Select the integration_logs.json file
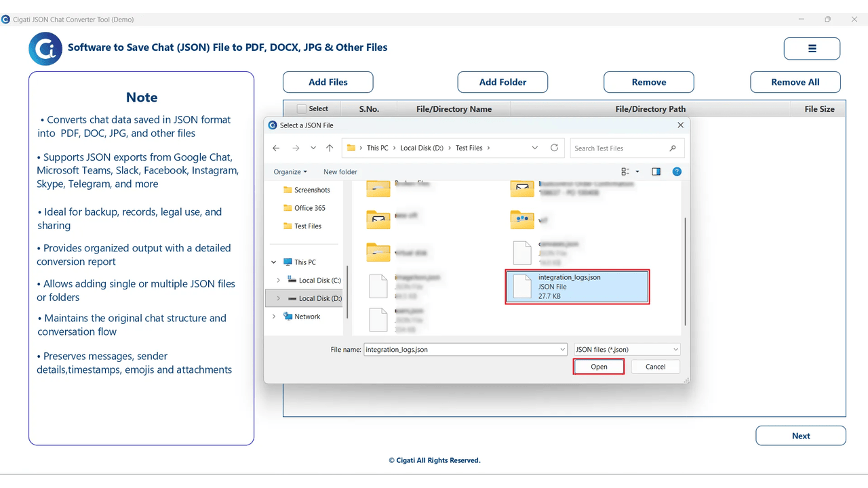868x488 pixels. click(x=578, y=287)
